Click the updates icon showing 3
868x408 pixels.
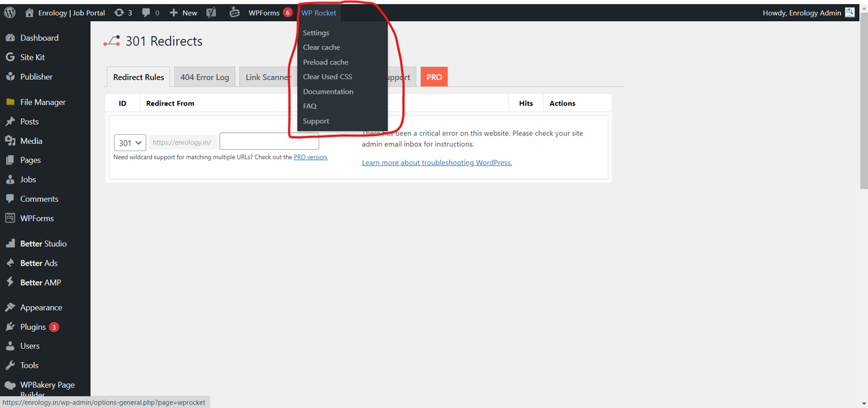[x=119, y=12]
